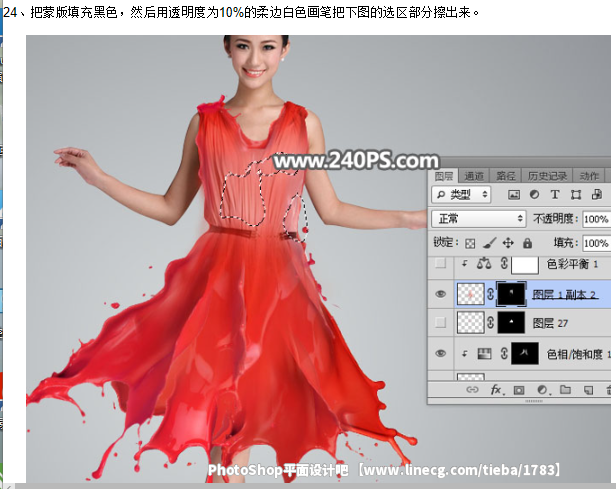
Task: Click mask link chain of 图层 1 副本 2
Action: pyautogui.click(x=490, y=294)
